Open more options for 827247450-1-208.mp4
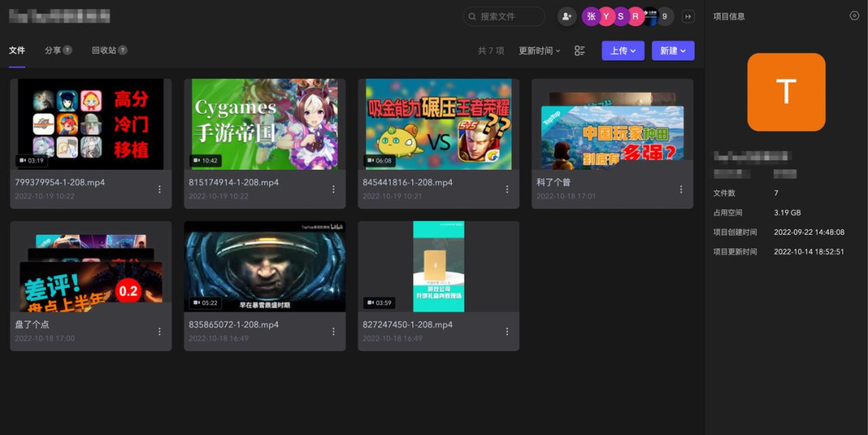The height and width of the screenshot is (435, 868). coord(507,331)
